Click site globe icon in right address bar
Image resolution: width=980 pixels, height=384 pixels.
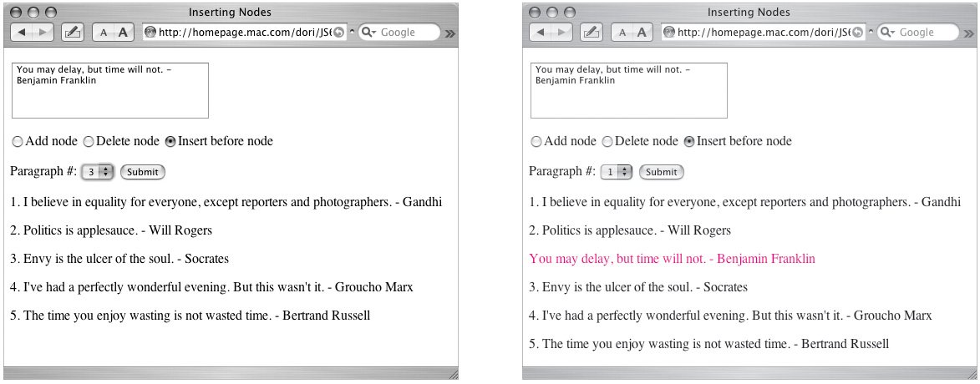pyautogui.click(x=668, y=33)
